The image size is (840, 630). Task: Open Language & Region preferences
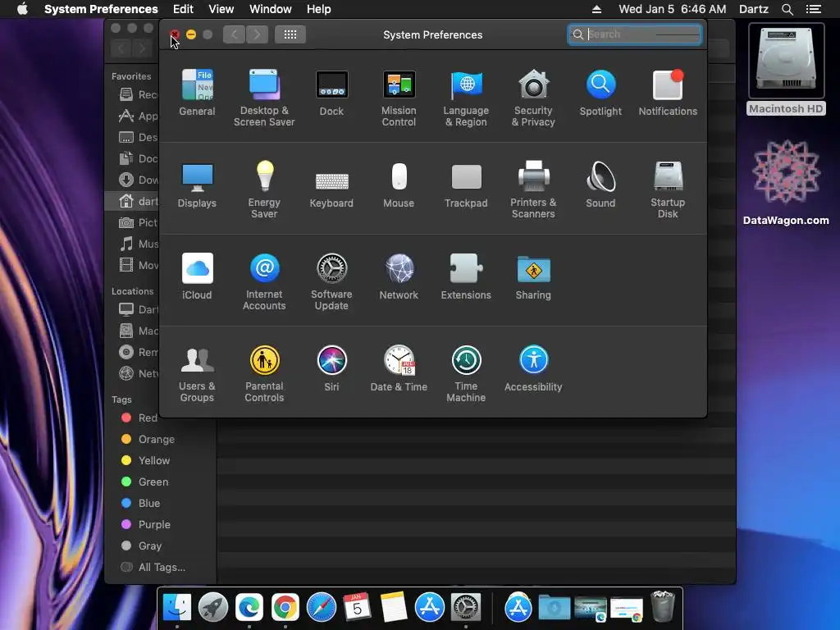point(466,98)
